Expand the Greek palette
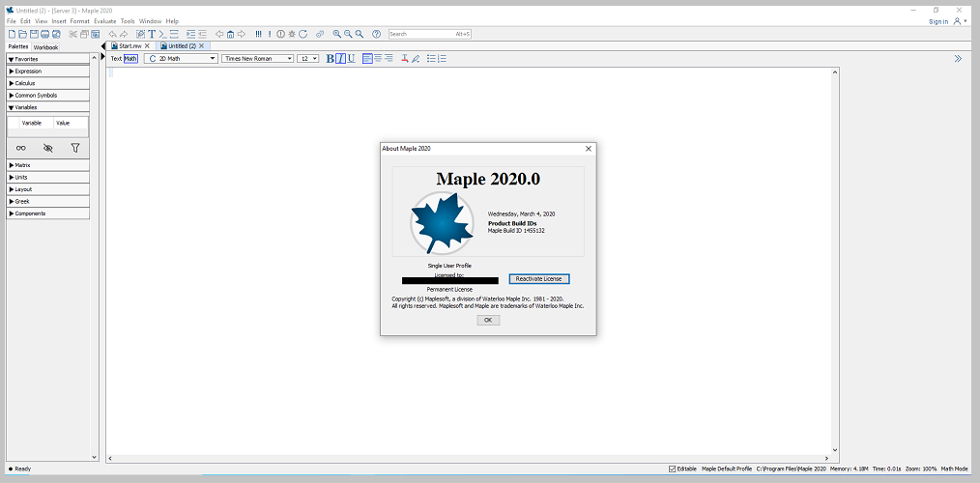 pyautogui.click(x=48, y=201)
